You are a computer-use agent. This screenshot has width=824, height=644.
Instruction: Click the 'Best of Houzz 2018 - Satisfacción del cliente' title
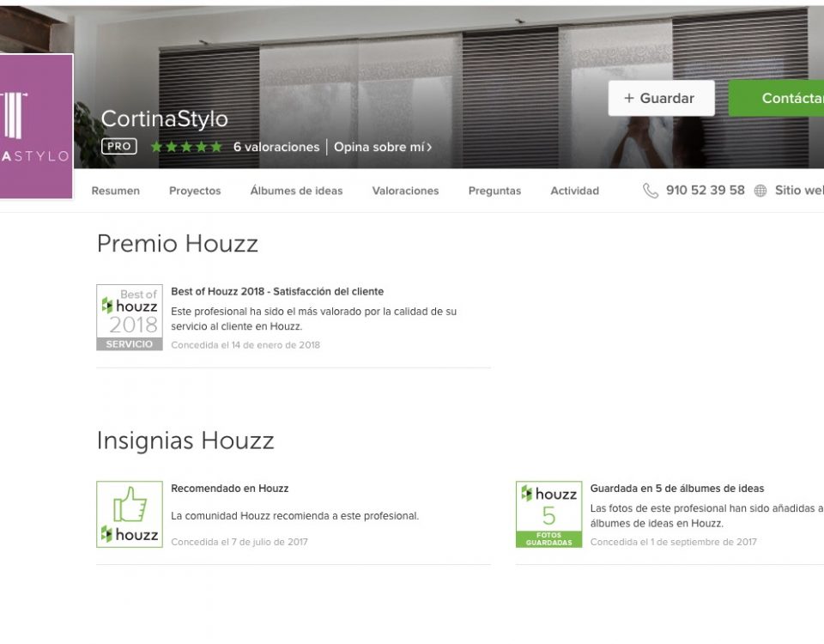click(x=277, y=292)
